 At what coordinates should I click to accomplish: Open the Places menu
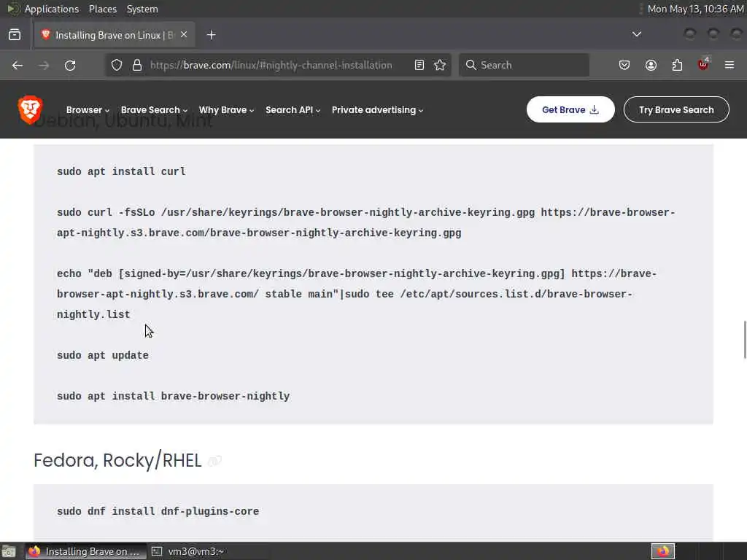[103, 9]
